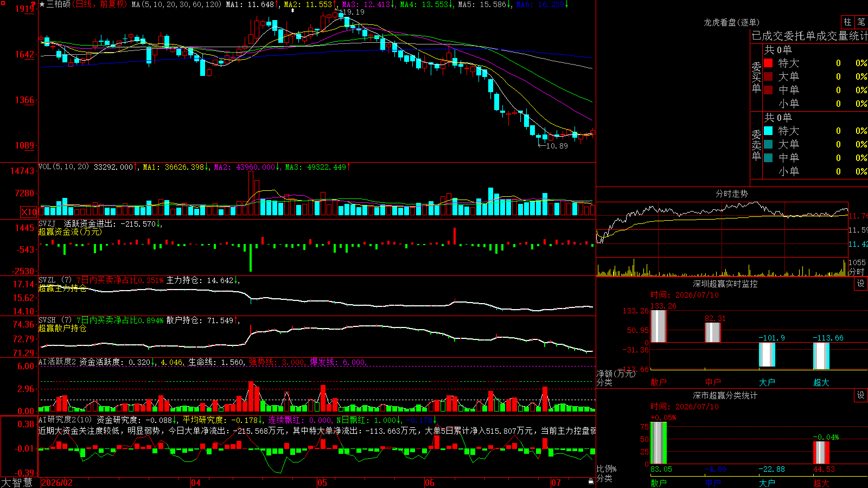Switch to 笔 (tick) display mode
Image resolution: width=868 pixels, height=488 pixels.
tap(861, 22)
